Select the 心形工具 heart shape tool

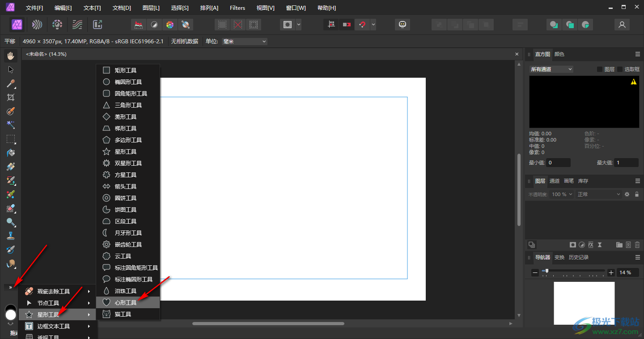(126, 303)
